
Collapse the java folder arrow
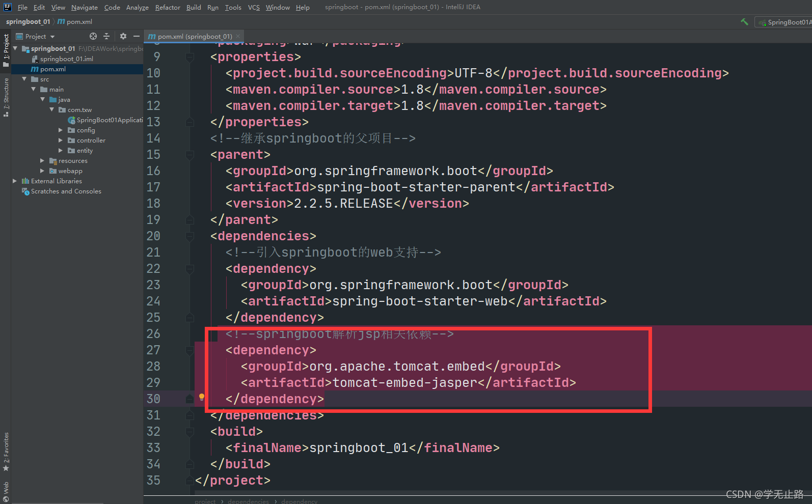tap(43, 99)
